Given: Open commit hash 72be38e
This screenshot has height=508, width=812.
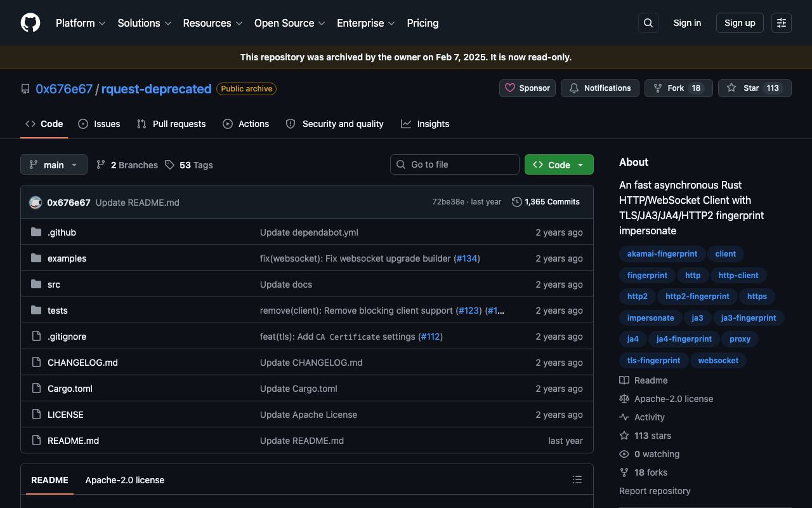Looking at the screenshot, I should pyautogui.click(x=449, y=202).
